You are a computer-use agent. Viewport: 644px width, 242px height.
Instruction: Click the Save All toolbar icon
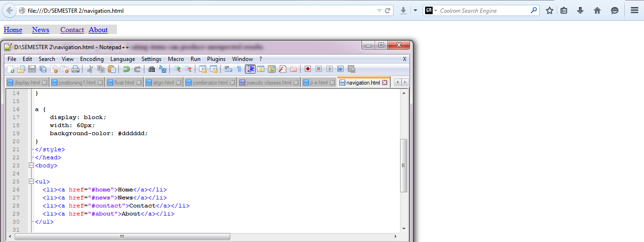pos(43,69)
